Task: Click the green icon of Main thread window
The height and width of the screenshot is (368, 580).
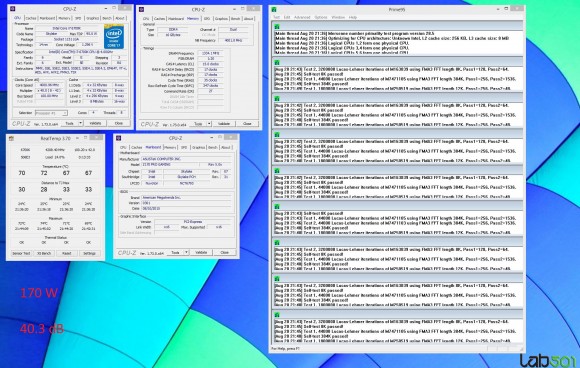Action: click(277, 26)
